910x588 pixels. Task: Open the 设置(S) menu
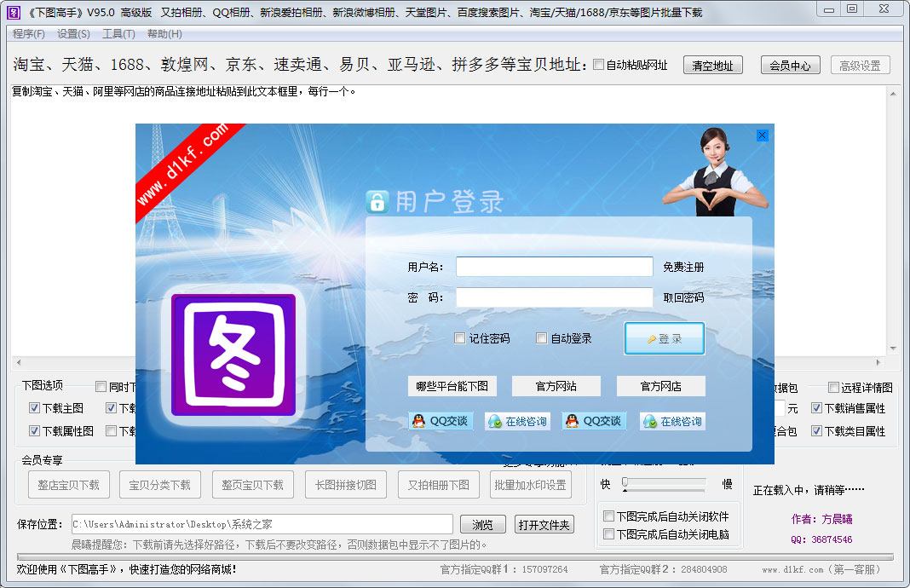coord(72,34)
